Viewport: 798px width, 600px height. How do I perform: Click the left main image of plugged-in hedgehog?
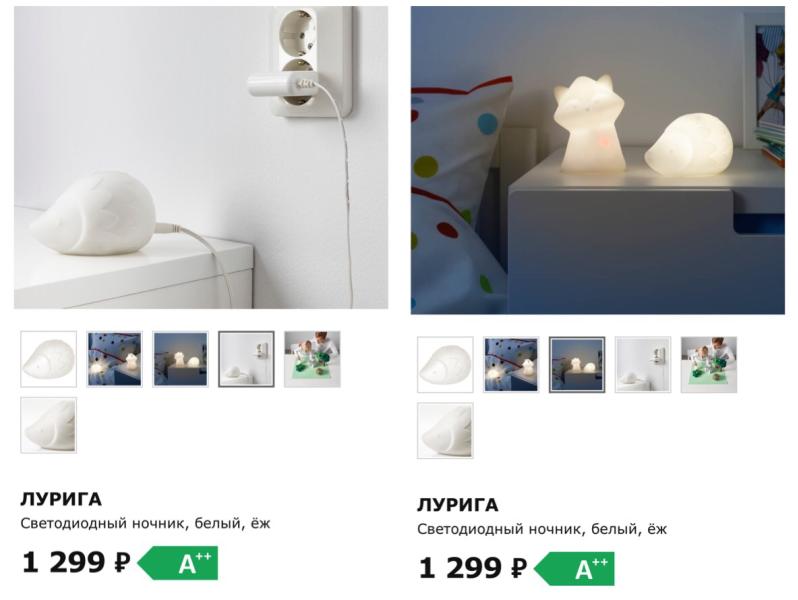[201, 158]
